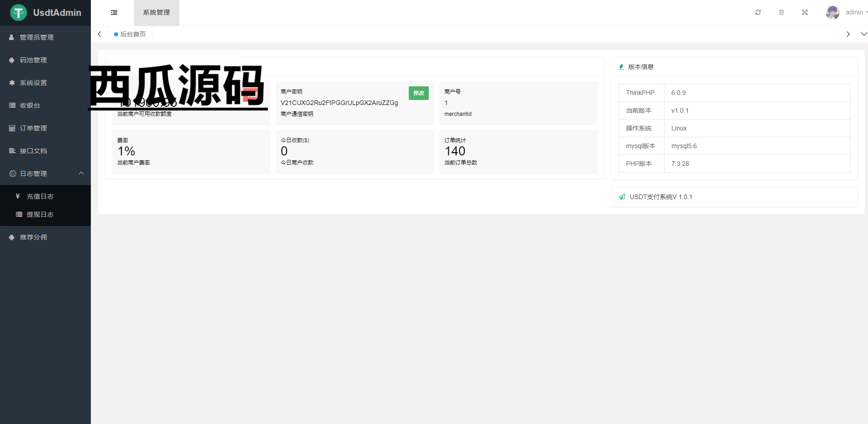Click the 当前商户费率 caption
Viewport: 868px width, 424px height.
click(134, 163)
